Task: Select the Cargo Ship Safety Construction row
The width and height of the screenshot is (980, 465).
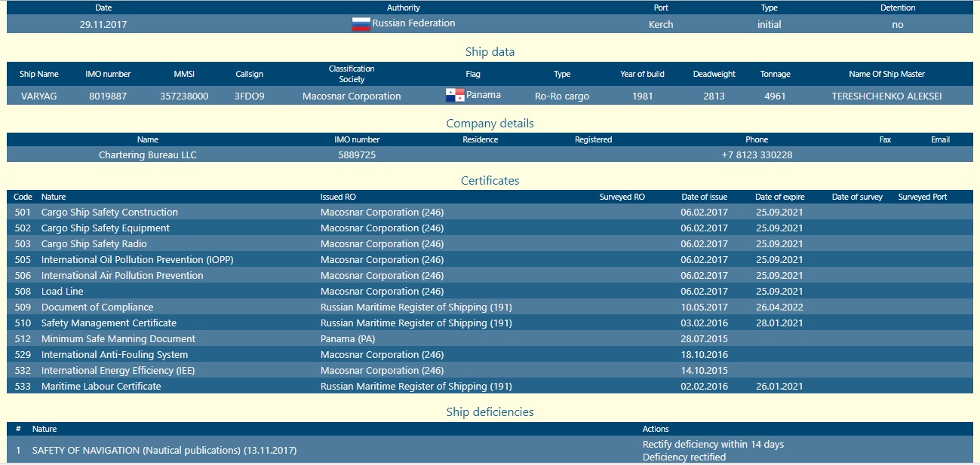Action: pyautogui.click(x=109, y=213)
